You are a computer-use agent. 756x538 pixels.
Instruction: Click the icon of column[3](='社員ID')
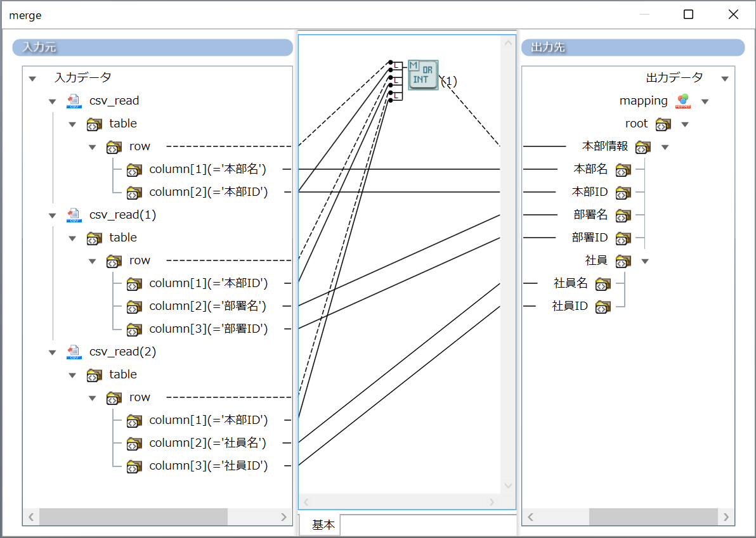click(134, 466)
